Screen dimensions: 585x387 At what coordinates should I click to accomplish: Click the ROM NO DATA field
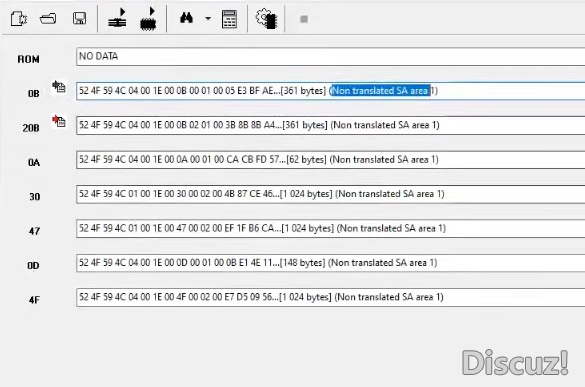(x=331, y=56)
